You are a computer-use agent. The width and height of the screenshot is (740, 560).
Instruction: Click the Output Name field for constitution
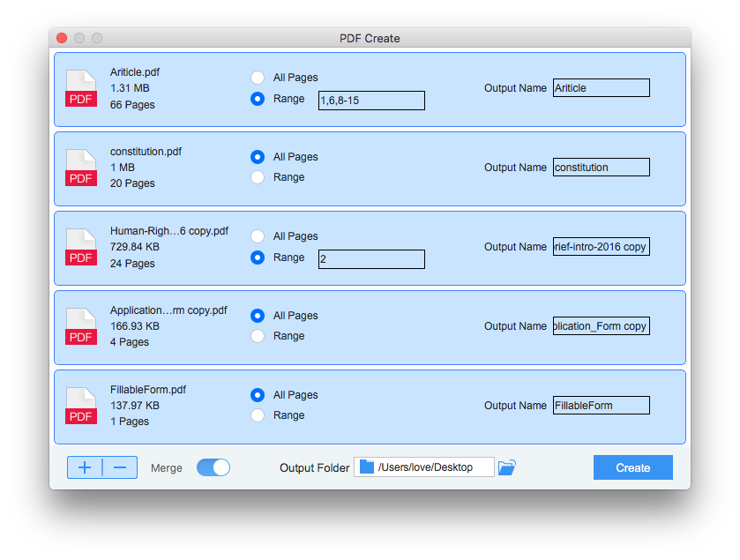point(601,167)
